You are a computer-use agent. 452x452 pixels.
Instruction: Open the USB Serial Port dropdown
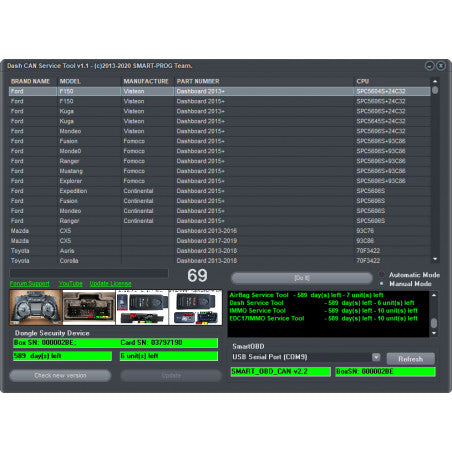click(x=376, y=357)
